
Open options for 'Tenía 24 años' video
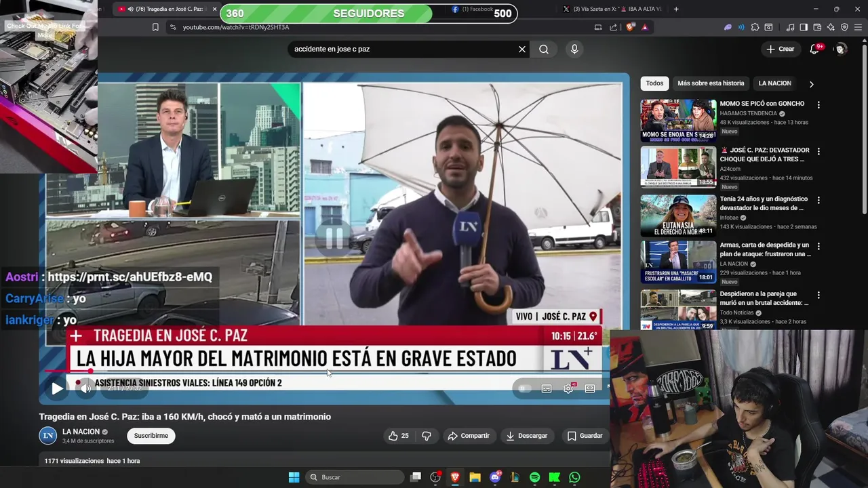[818, 201]
